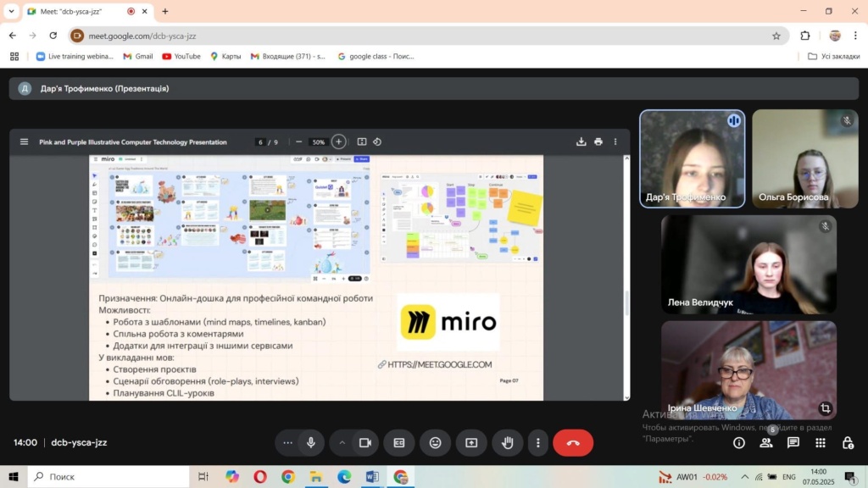The width and height of the screenshot is (868, 488).
Task: Select Ольга Борисова video tile
Action: point(805,158)
